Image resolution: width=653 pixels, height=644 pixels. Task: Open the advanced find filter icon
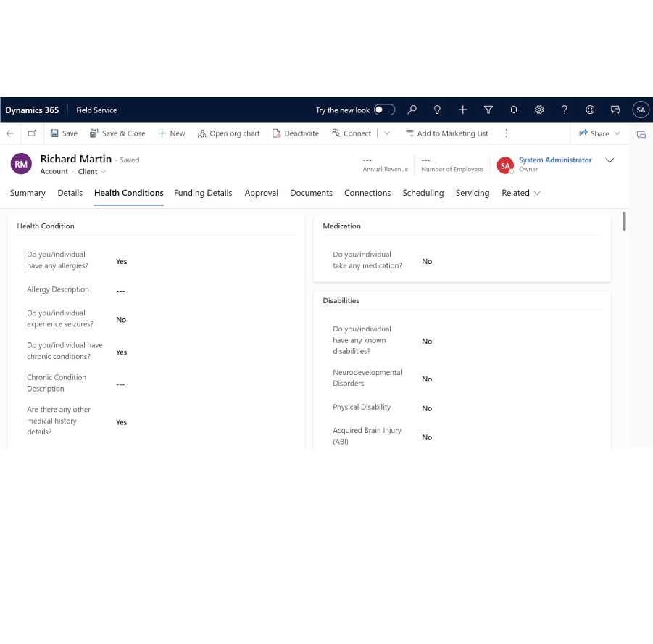coord(488,110)
